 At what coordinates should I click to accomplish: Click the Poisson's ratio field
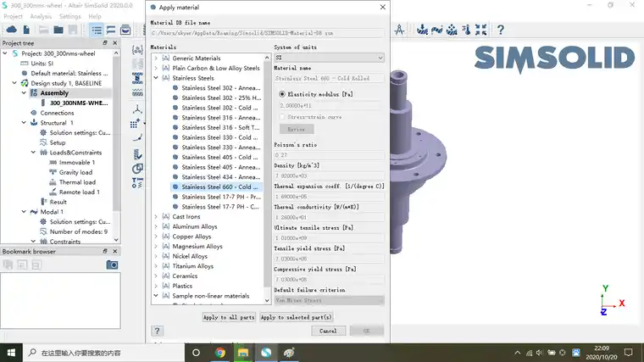pos(329,155)
